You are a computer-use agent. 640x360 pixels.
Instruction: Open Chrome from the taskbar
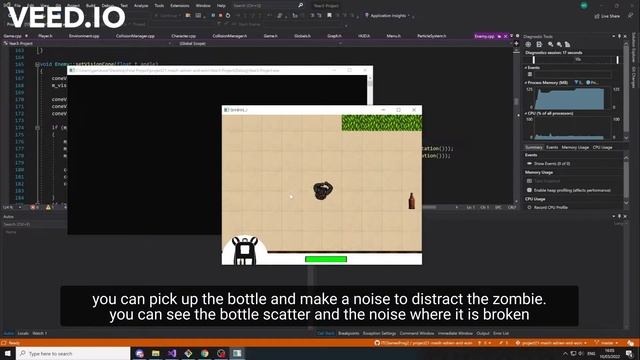click(204, 353)
